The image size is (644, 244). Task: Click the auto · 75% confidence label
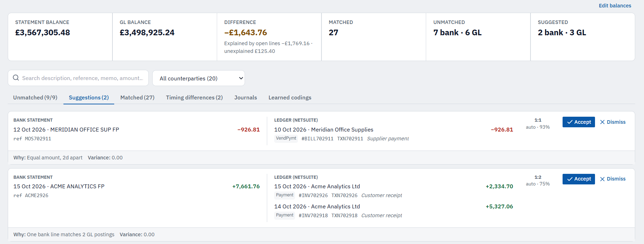tap(538, 184)
